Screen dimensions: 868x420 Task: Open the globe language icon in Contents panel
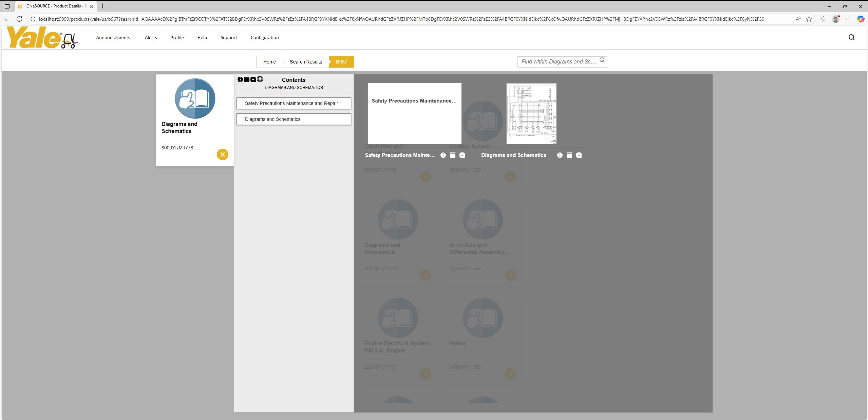coord(260,79)
